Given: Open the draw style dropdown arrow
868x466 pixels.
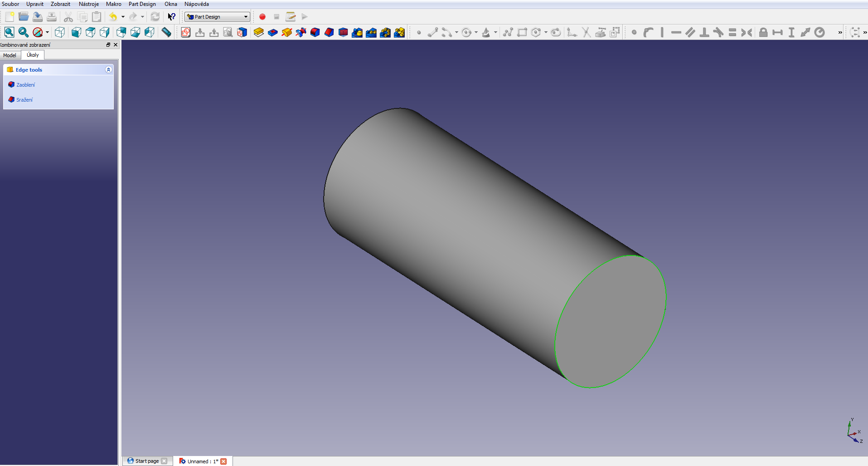Looking at the screenshot, I should [x=47, y=32].
